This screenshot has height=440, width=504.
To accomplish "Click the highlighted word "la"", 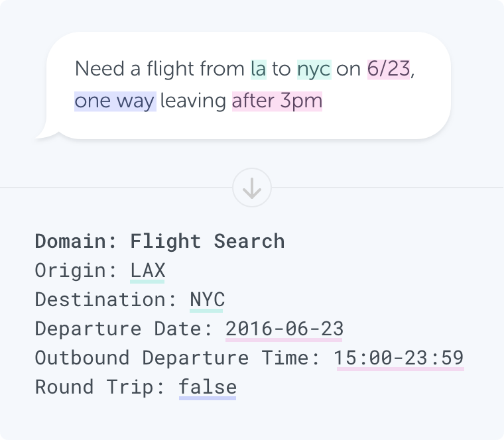I will 258,69.
